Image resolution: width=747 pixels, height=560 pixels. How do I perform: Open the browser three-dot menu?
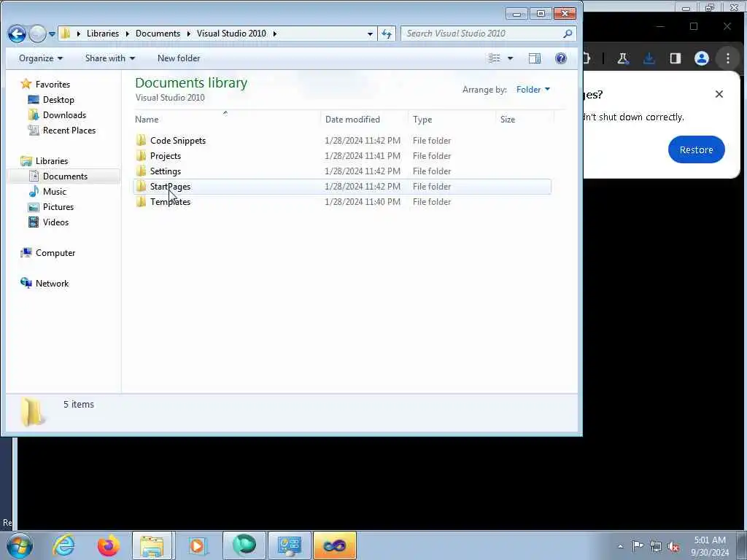pyautogui.click(x=727, y=58)
